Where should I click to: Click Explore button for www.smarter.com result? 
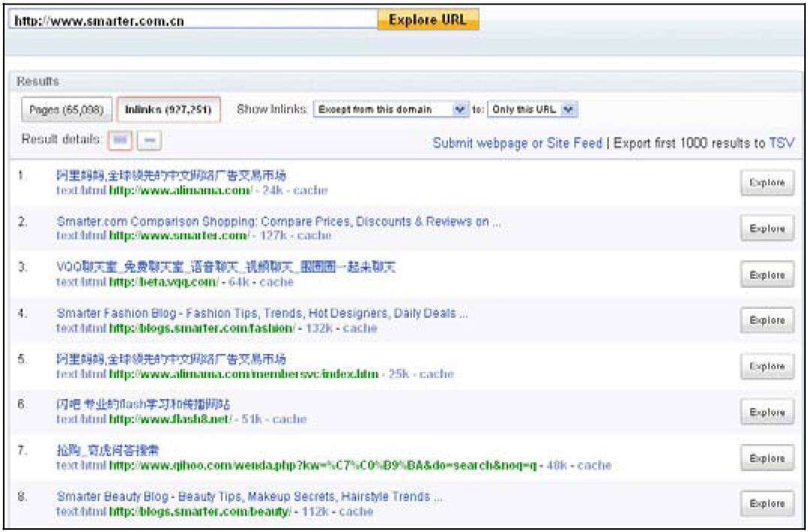(x=767, y=228)
